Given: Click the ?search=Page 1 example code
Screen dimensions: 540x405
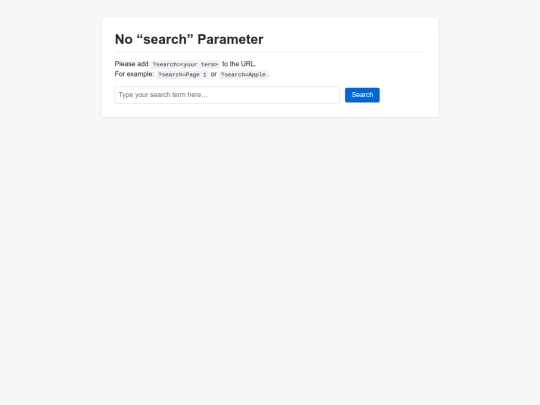Looking at the screenshot, I should coord(182,75).
